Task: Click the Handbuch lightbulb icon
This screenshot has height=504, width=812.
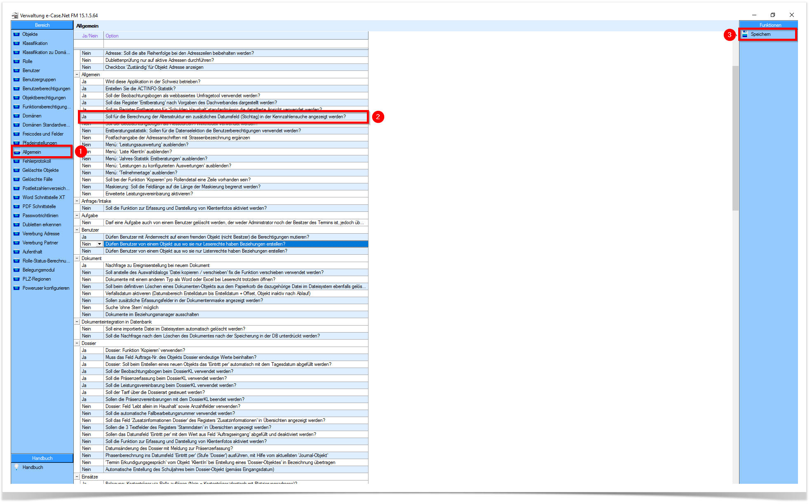Action: point(16,467)
